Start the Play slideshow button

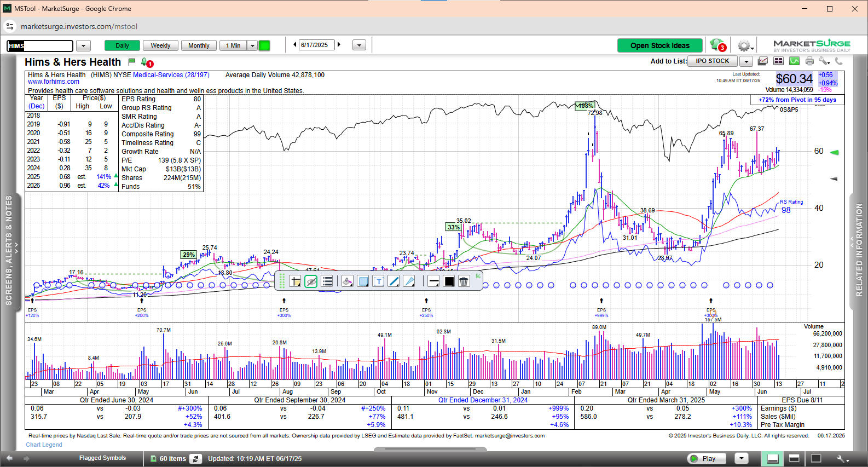tap(707, 459)
